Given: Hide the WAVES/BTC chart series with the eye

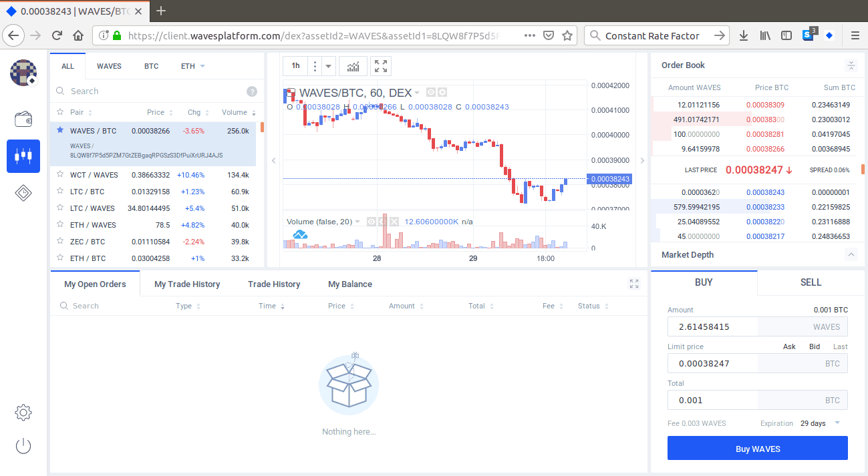Looking at the screenshot, I should click(431, 92).
